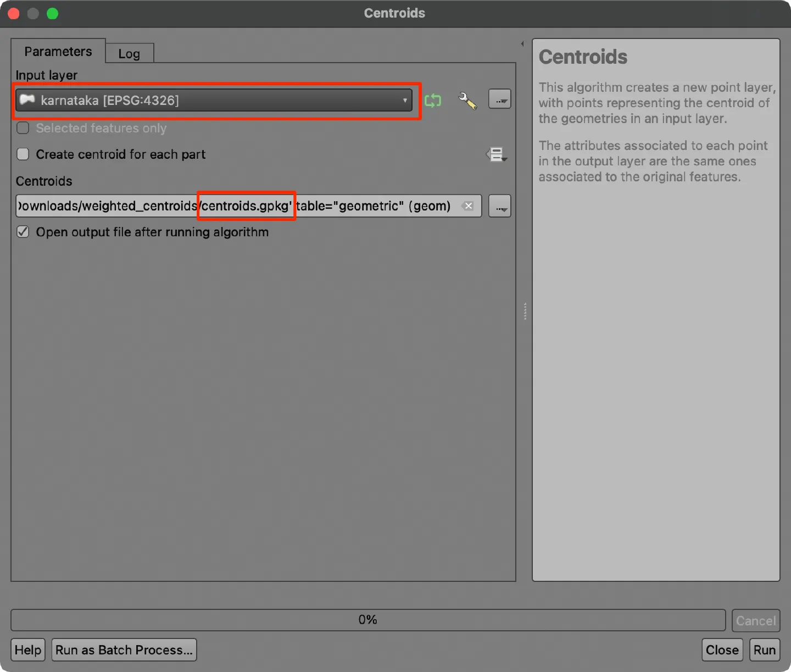Click the input layer browse button
791x672 pixels.
point(500,99)
